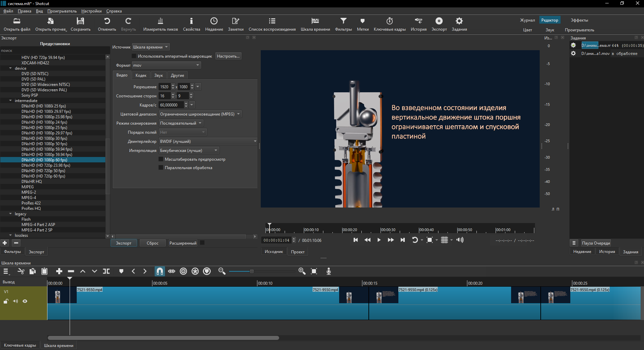The width and height of the screenshot is (644, 350).
Task: Click the Export (Экспорт) disc icon in toolbar
Action: pyautogui.click(x=439, y=21)
